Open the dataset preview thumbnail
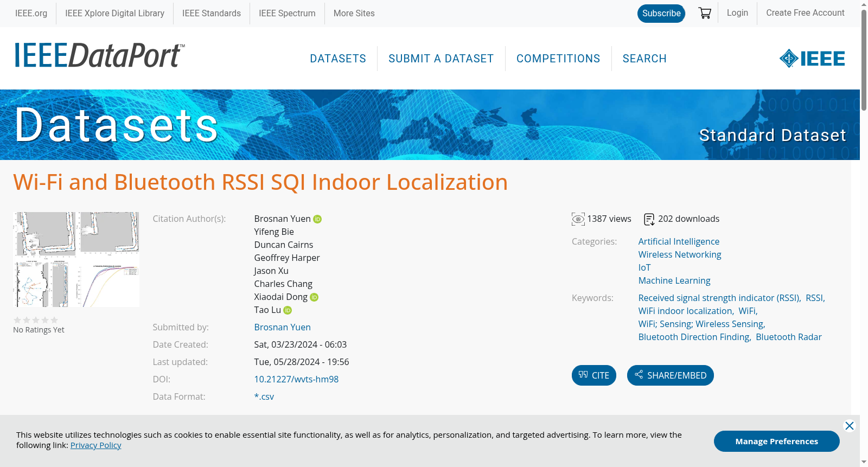 point(76,259)
